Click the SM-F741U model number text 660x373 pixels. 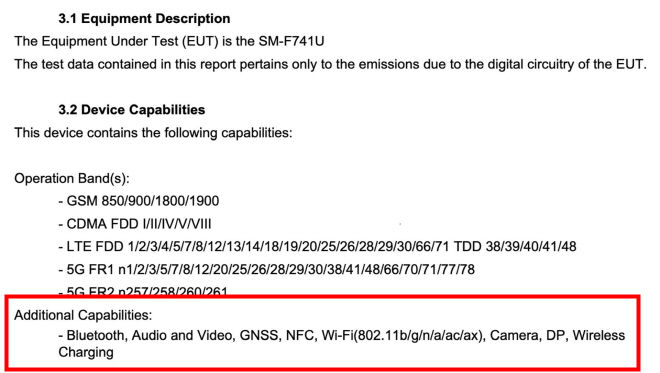pyautogui.click(x=291, y=41)
